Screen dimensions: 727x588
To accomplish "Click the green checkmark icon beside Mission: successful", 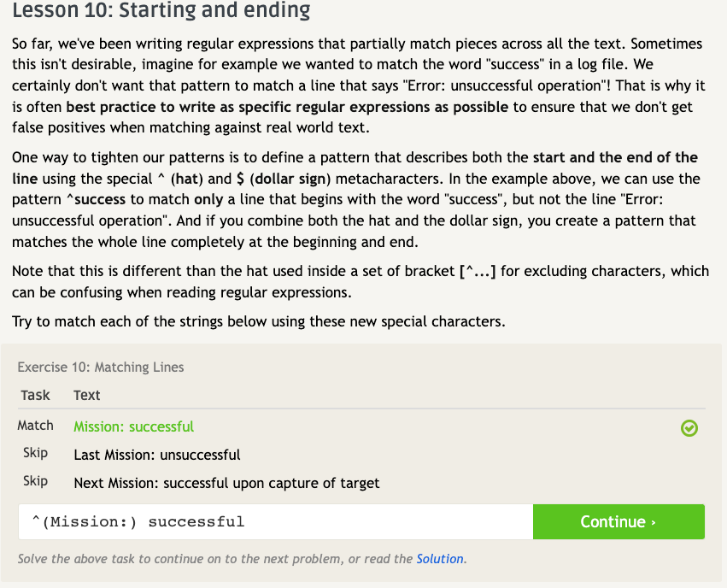I will (x=689, y=428).
